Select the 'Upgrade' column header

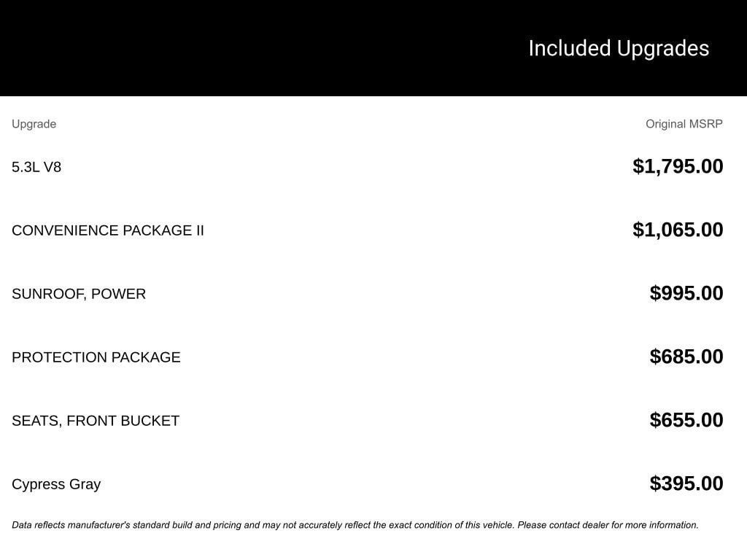point(34,124)
